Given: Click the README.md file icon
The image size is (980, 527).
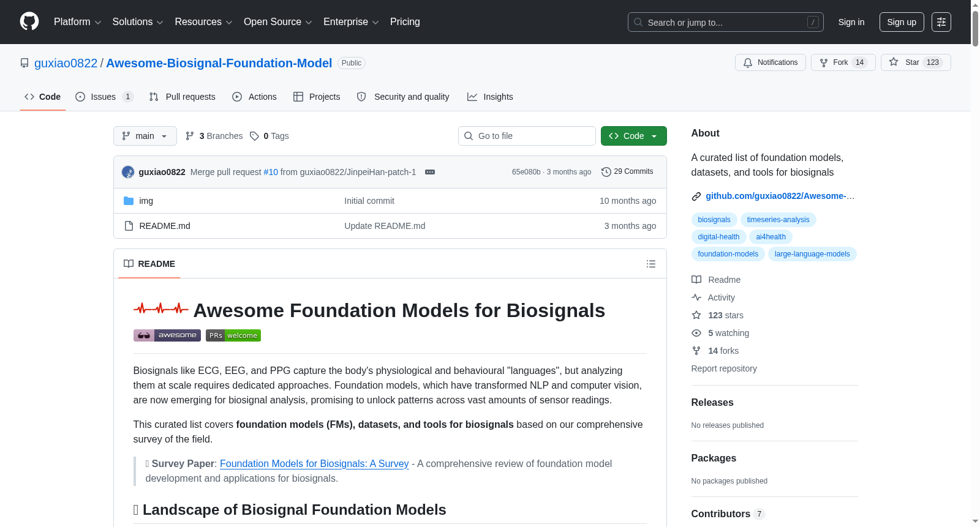Looking at the screenshot, I should (x=129, y=226).
